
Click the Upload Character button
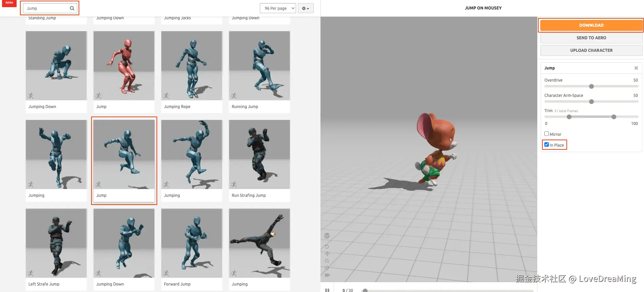pos(591,50)
